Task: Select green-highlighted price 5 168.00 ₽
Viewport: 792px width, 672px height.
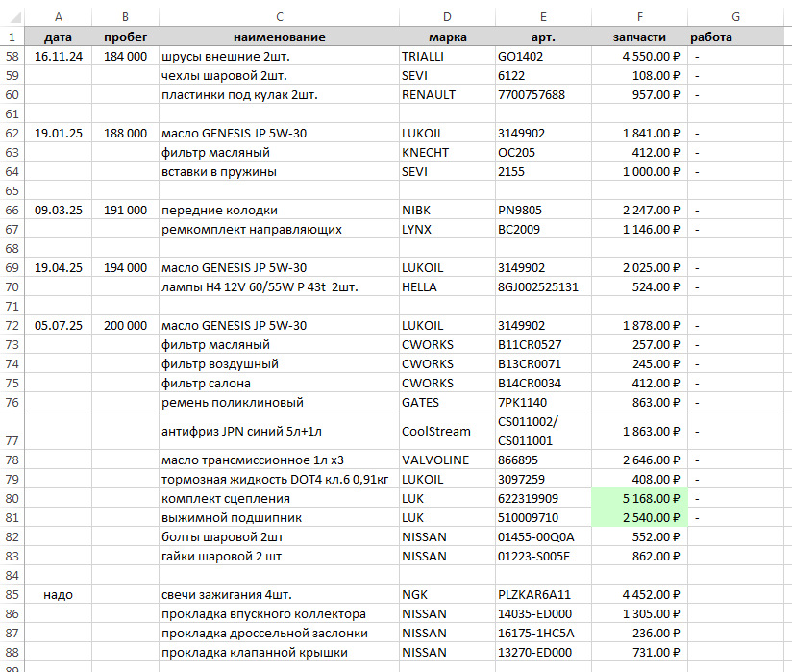Action: (x=639, y=498)
